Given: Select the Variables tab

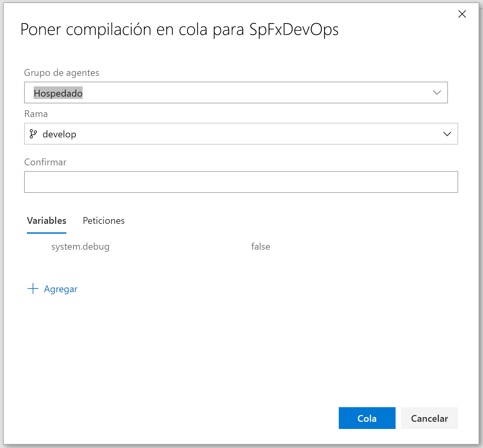Looking at the screenshot, I should 46,220.
